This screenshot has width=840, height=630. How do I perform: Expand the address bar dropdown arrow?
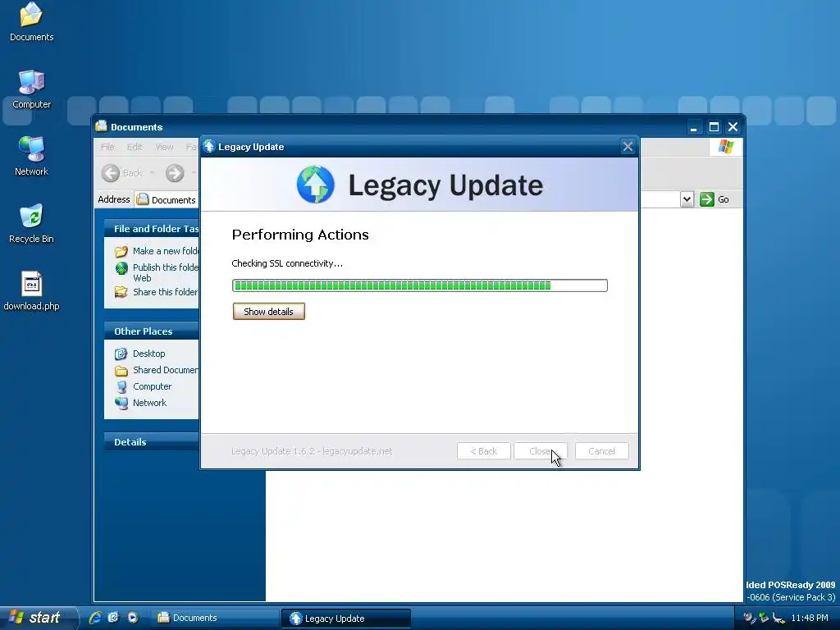(687, 199)
